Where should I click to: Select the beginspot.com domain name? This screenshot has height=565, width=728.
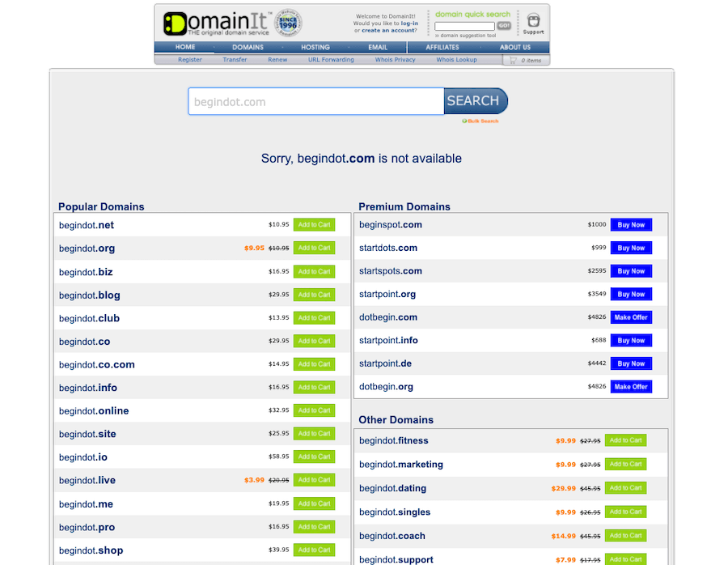pos(391,225)
